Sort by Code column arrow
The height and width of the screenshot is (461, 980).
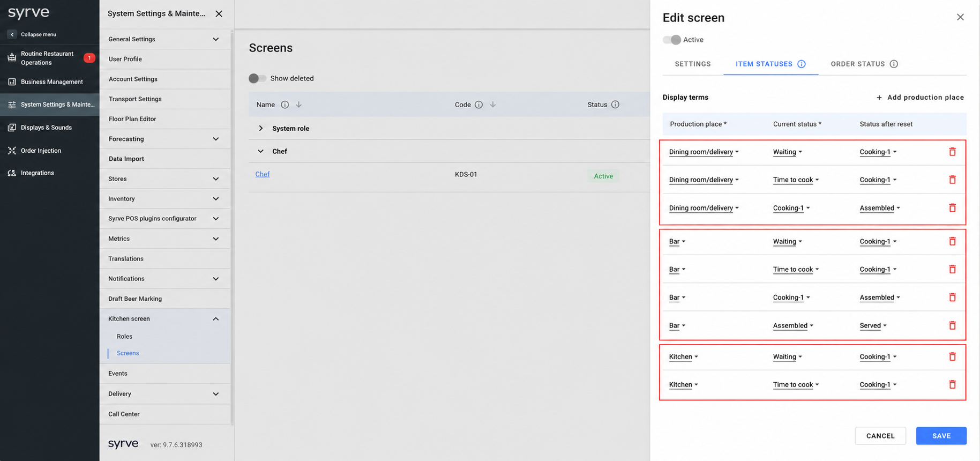pos(493,105)
